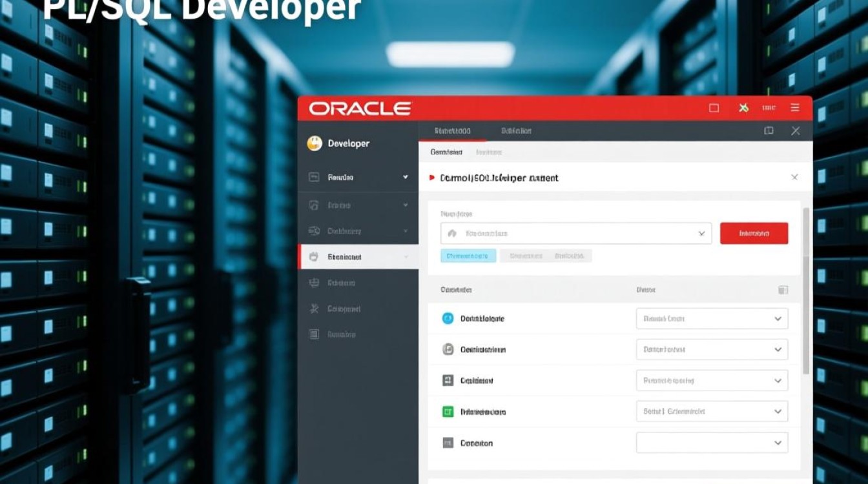Image resolution: width=868 pixels, height=484 pixels.
Task: Select the highlighted sidebar item with red edge
Action: coord(358,256)
